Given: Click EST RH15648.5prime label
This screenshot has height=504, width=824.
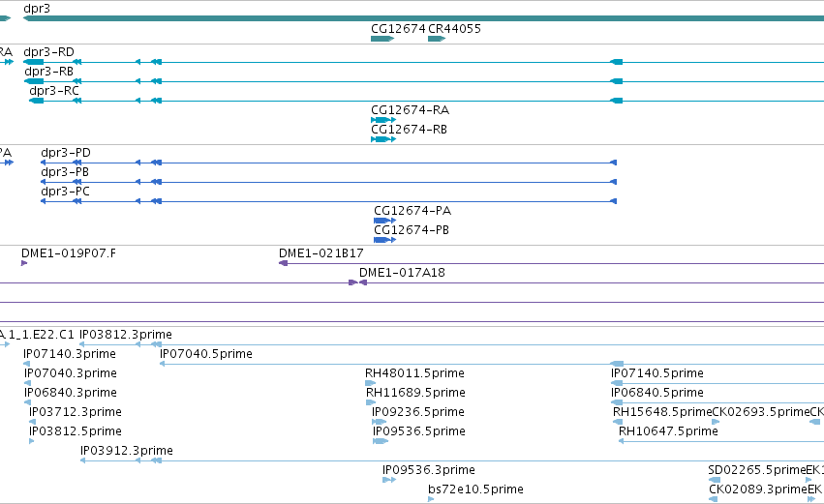Looking at the screenshot, I should pos(662,412).
